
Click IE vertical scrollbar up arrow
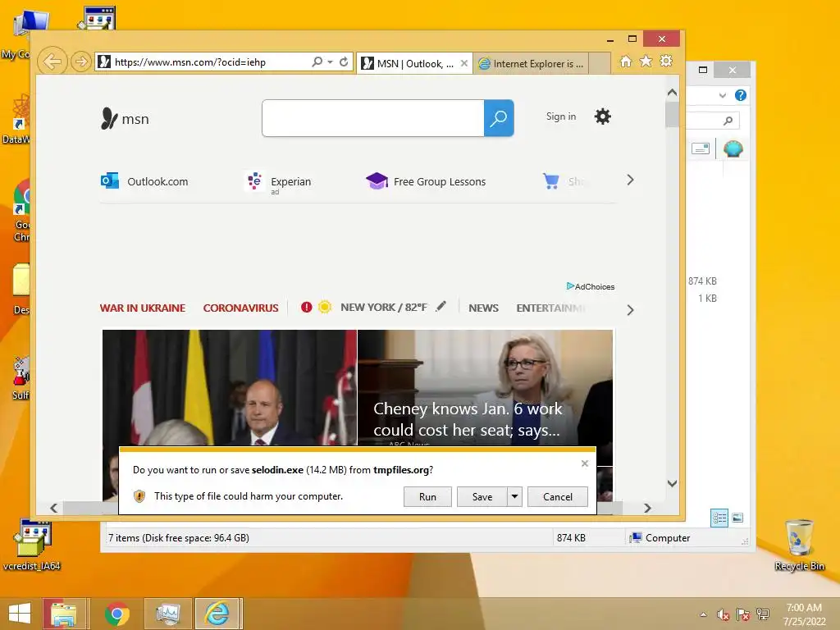[672, 92]
